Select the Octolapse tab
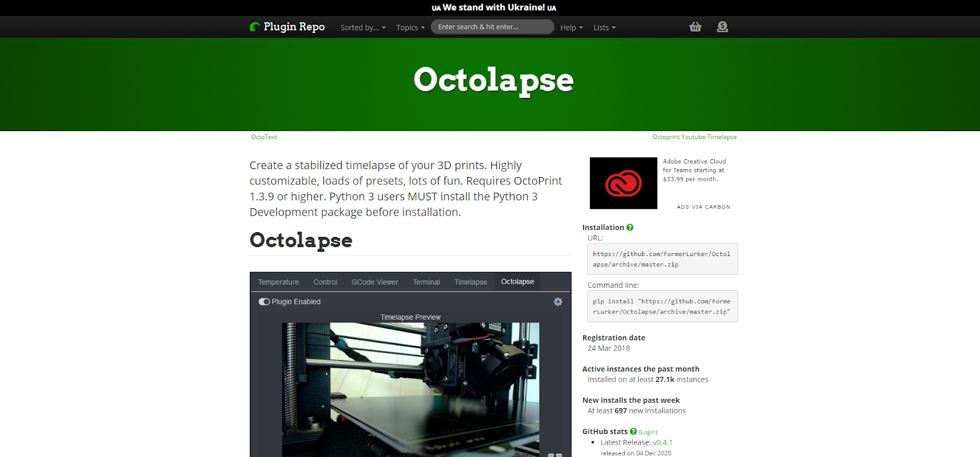The width and height of the screenshot is (980, 457). coord(518,282)
